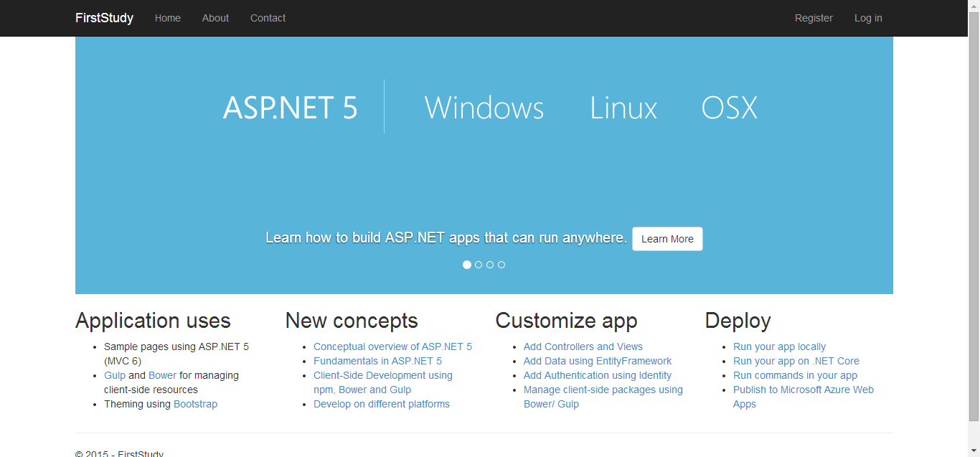Open the Bower link

162,375
